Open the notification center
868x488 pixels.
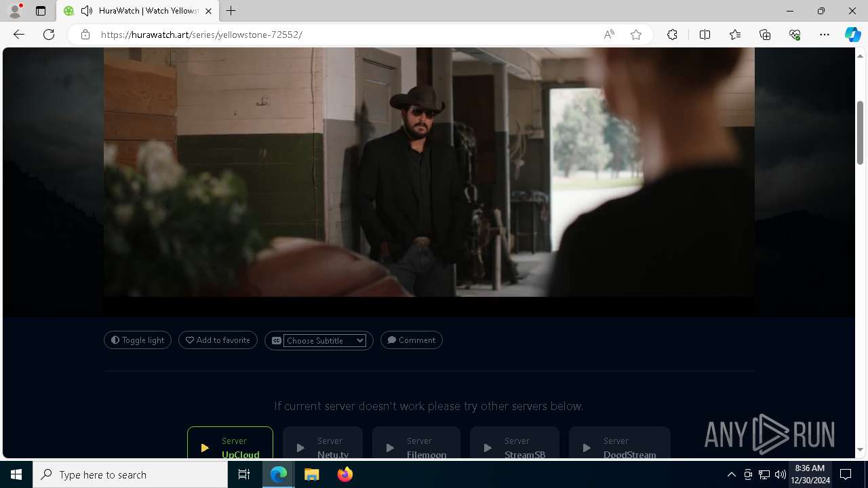point(846,474)
